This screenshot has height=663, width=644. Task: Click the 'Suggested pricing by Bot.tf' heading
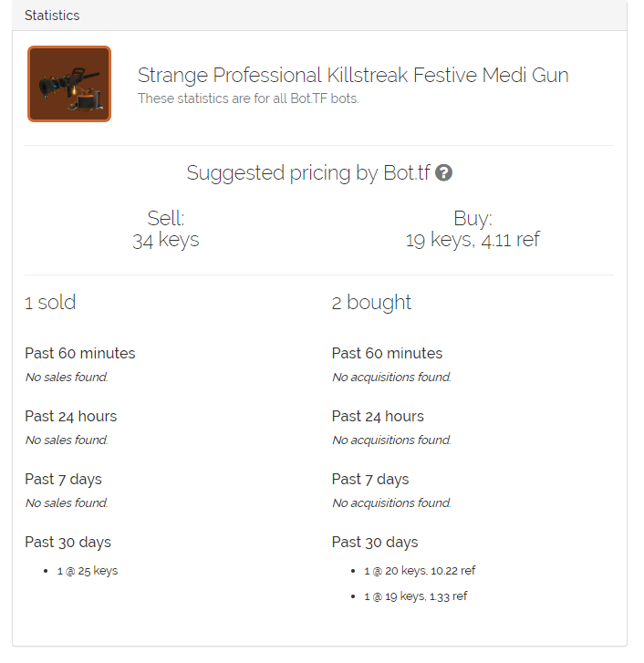(x=308, y=172)
